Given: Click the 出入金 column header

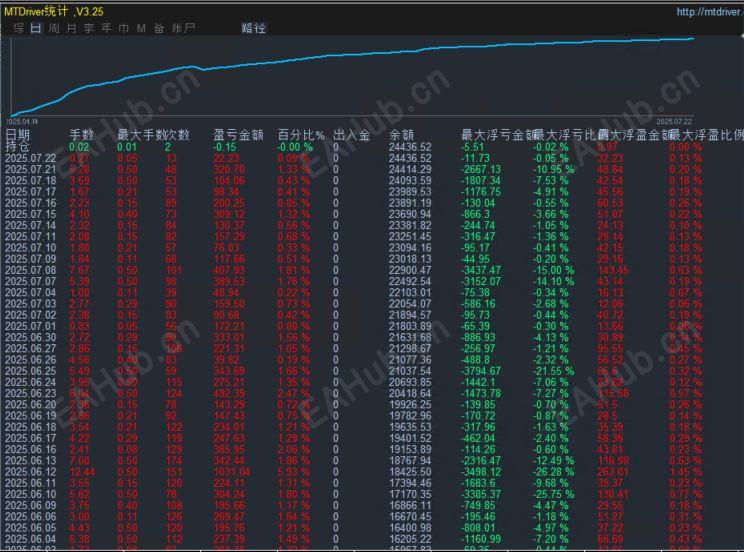Looking at the screenshot, I should (x=352, y=135).
